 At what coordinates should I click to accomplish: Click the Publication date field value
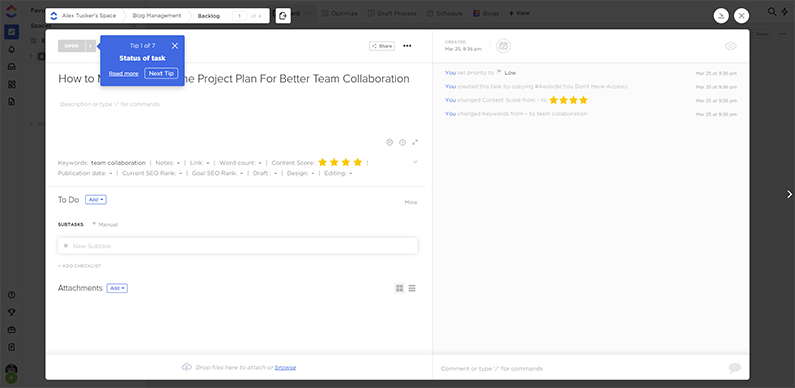coord(111,173)
